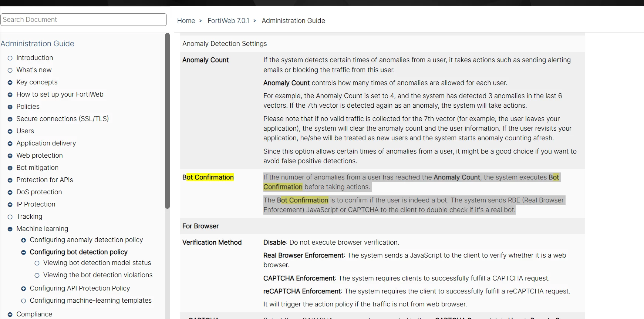The height and width of the screenshot is (319, 644).
Task: Open Web protection topic
Action: click(40, 155)
